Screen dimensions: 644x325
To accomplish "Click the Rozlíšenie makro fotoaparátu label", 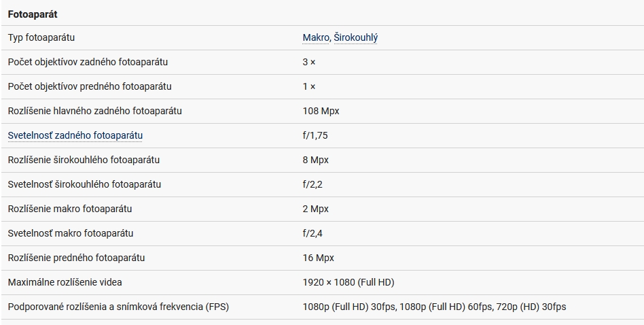I will tap(70, 209).
